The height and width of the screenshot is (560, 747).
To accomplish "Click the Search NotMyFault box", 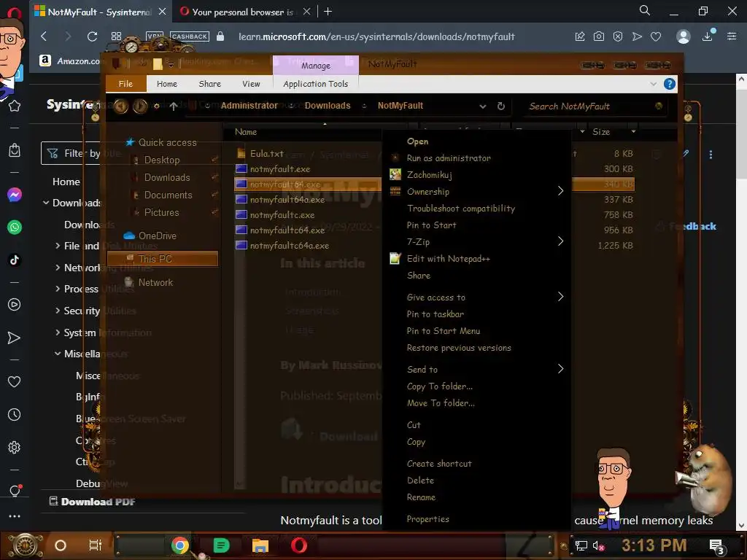I will pos(591,106).
